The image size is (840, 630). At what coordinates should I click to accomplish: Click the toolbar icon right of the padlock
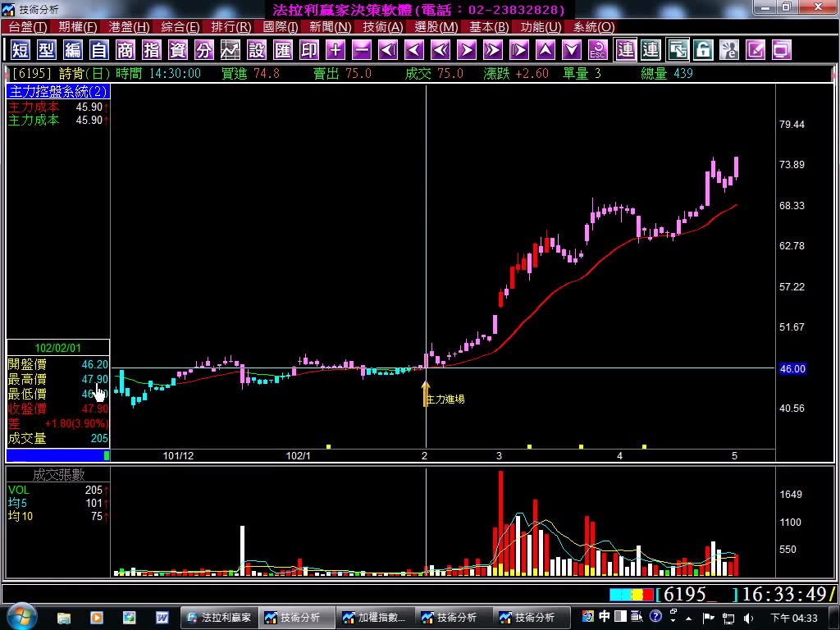pyautogui.click(x=729, y=50)
